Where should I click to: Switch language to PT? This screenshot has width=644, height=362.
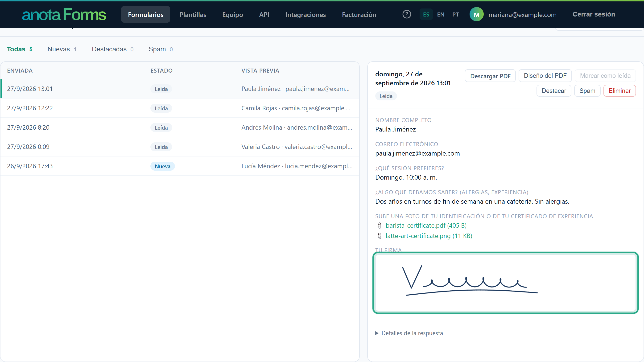(455, 15)
